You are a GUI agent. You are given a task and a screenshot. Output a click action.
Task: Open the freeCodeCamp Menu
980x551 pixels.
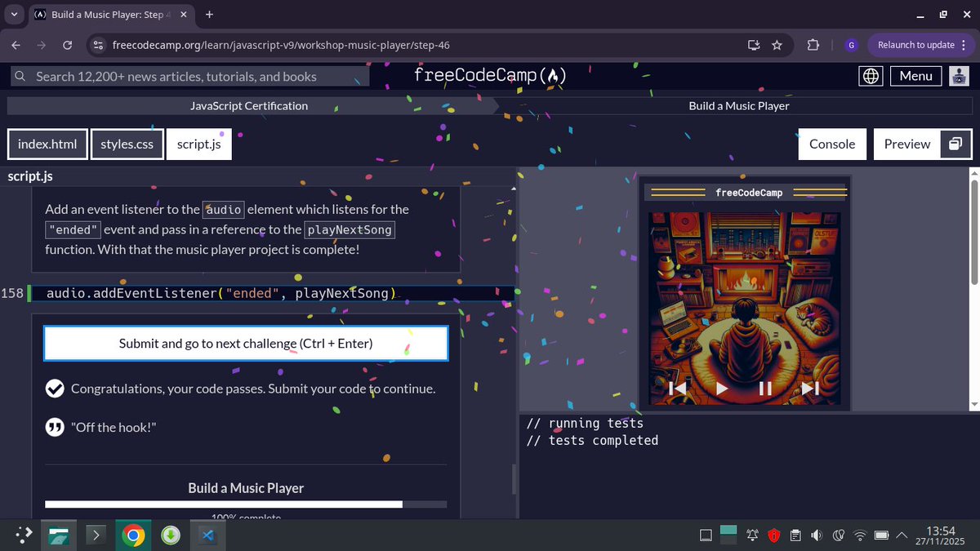[x=915, y=76]
